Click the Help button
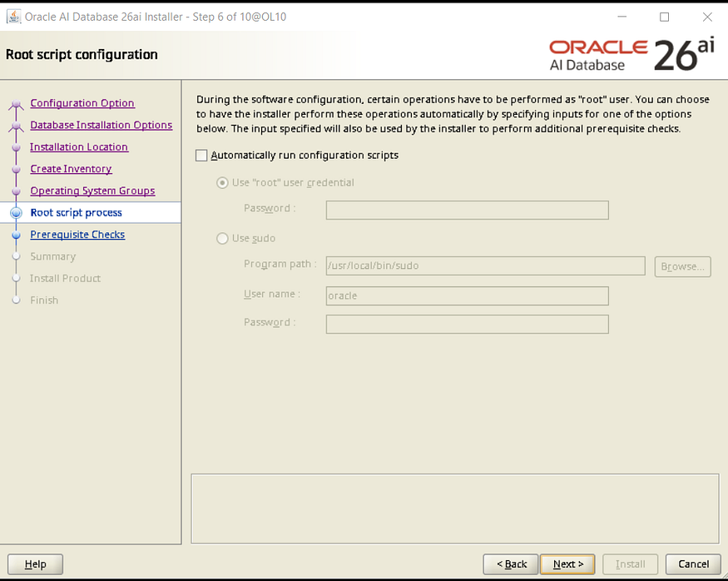Screen dimensions: 728x581 35,564
